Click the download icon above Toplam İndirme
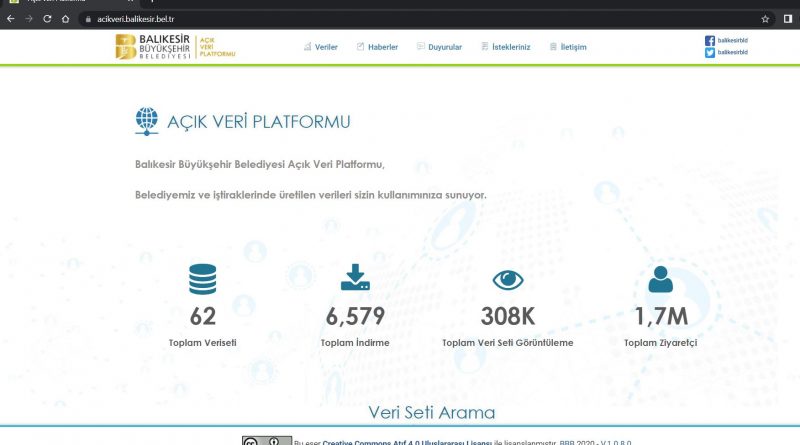Viewport: 800px width, 445px height. coord(355,279)
